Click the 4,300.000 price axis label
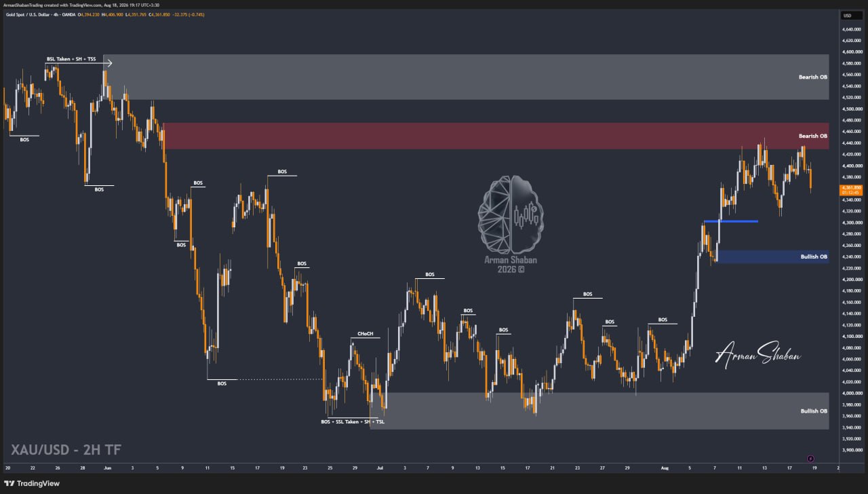868x494 pixels. tap(851, 223)
